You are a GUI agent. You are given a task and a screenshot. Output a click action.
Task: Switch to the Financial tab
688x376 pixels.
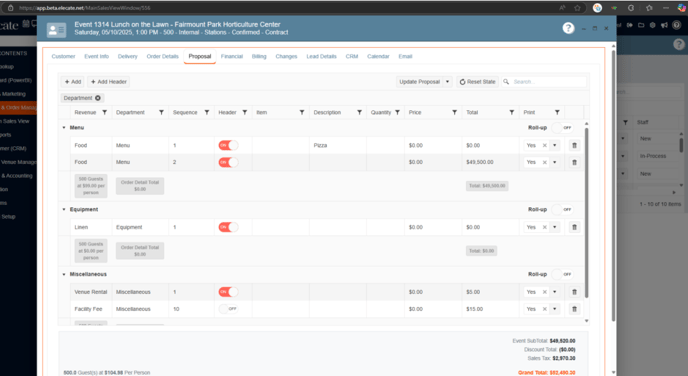tap(232, 56)
